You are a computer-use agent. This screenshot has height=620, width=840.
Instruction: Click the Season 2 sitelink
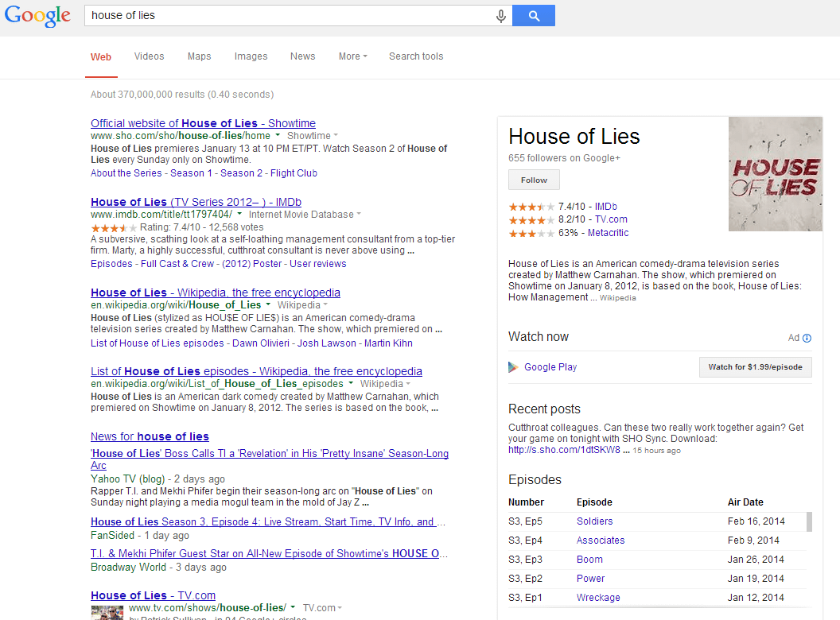point(241,173)
